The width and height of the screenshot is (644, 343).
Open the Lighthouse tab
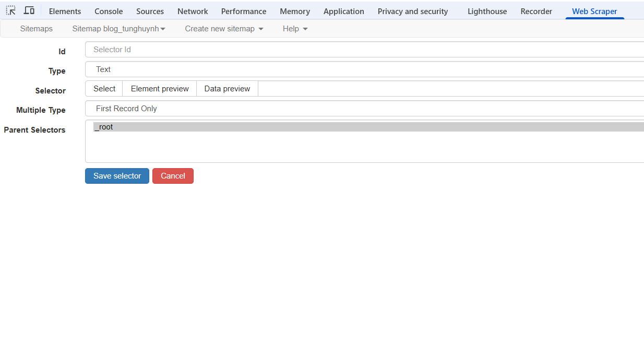[487, 11]
